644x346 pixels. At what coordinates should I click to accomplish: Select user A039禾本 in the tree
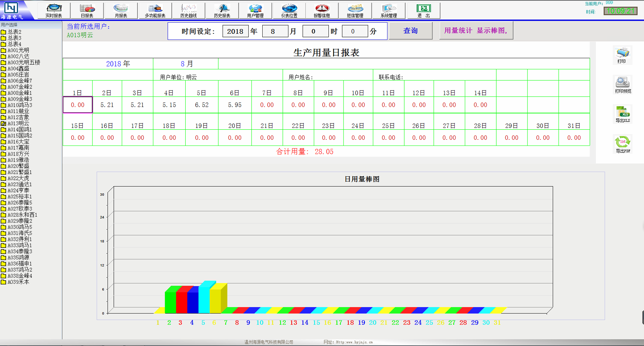tap(18, 282)
